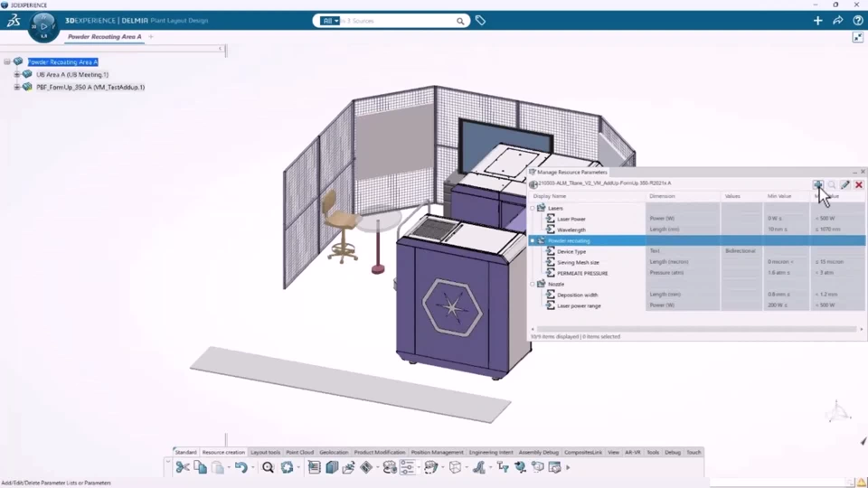
Task: Click the plus to add new tab
Action: [x=151, y=36]
